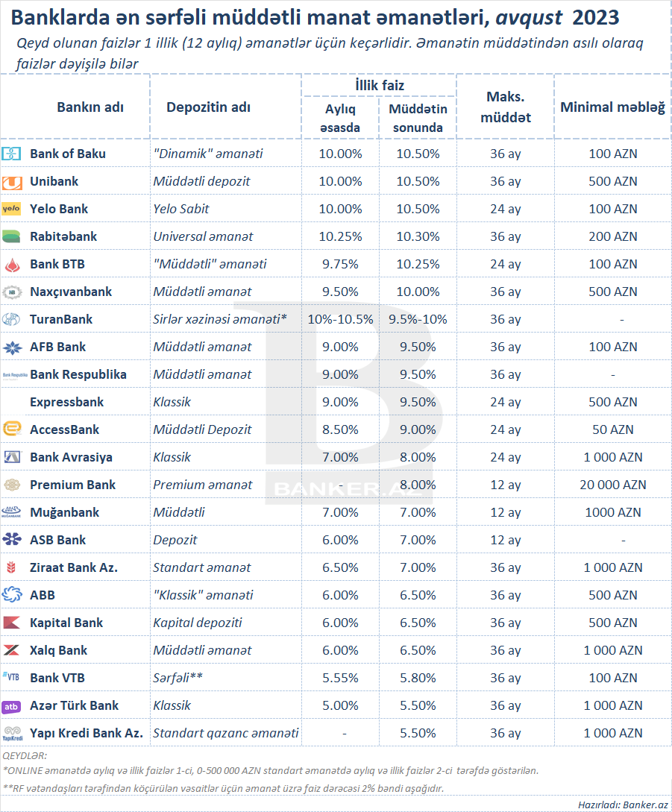Click the Kapital Bank logo
Viewport: 672px width, 812px height.
[12, 623]
